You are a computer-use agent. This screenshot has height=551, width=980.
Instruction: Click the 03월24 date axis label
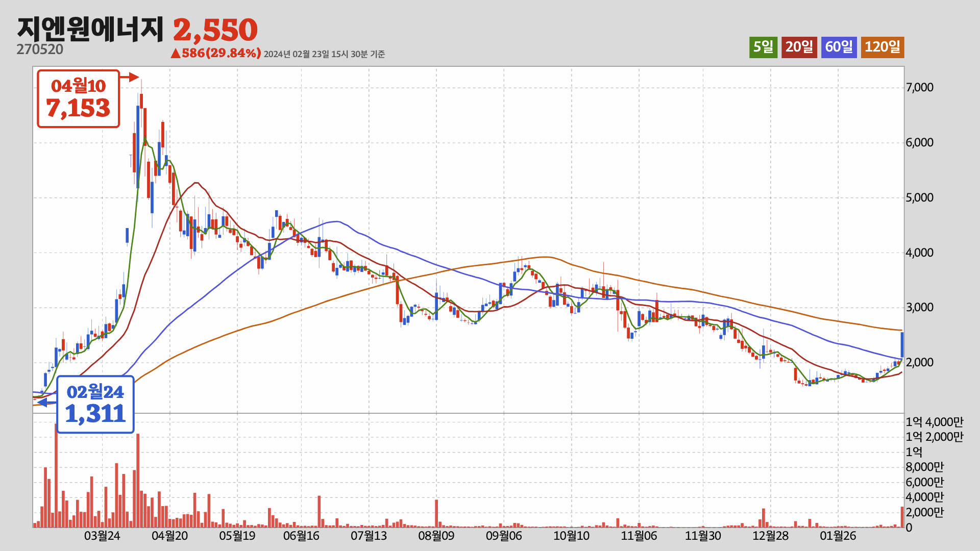[x=102, y=536]
